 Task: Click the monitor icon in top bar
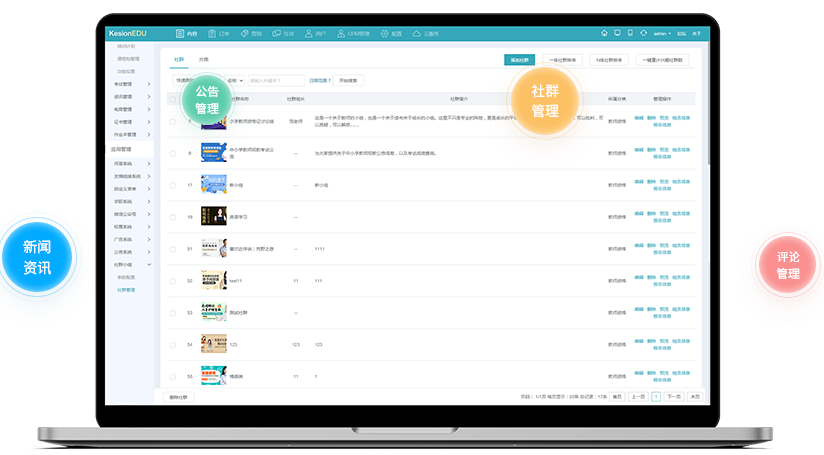[617, 33]
